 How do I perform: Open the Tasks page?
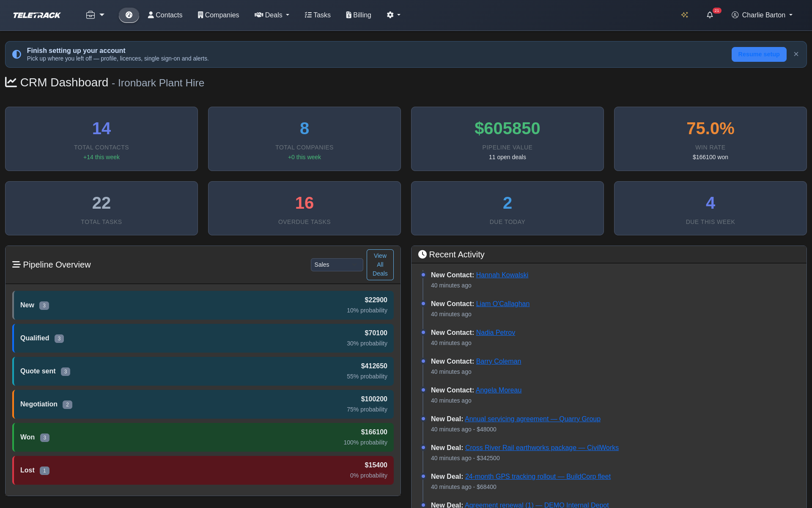point(318,15)
